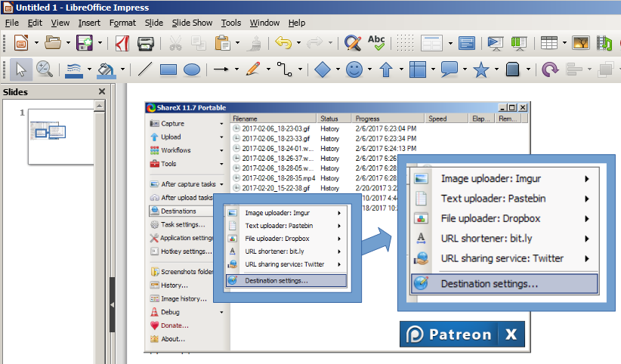Click the Slides panel scrollbar up arrow
The width and height of the screenshot is (621, 364).
pos(100,106)
